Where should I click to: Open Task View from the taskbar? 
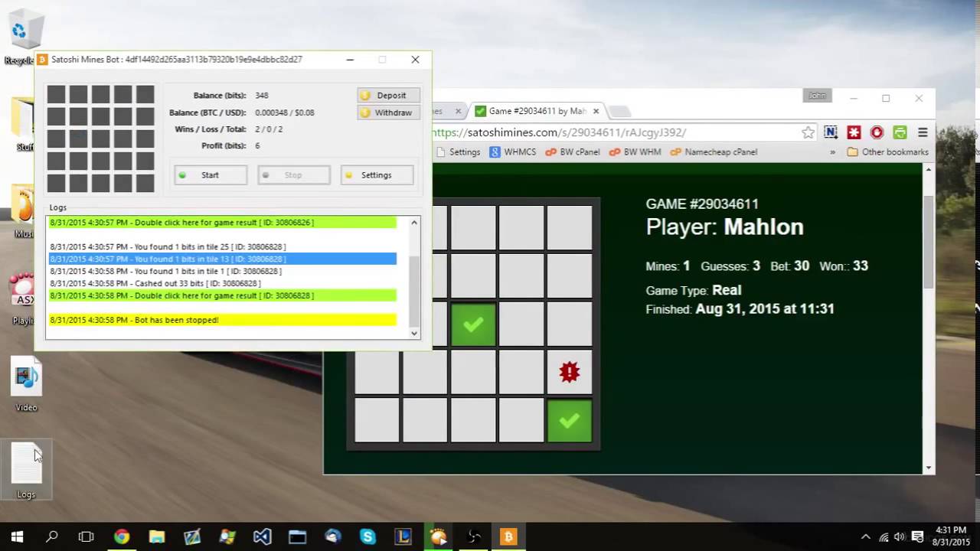point(86,537)
